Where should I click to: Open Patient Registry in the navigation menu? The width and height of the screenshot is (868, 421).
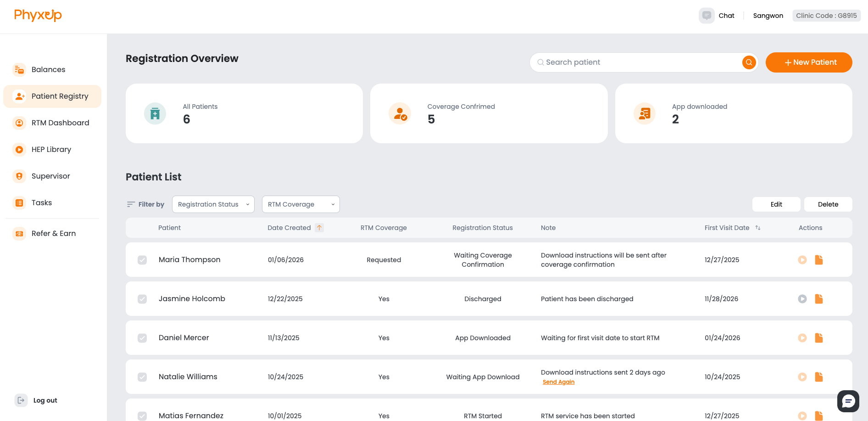tap(60, 96)
